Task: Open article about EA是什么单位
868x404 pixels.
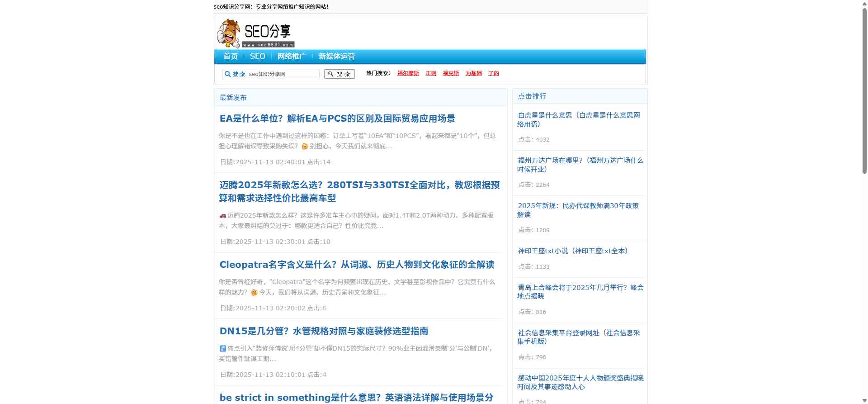Action: pyautogui.click(x=337, y=119)
